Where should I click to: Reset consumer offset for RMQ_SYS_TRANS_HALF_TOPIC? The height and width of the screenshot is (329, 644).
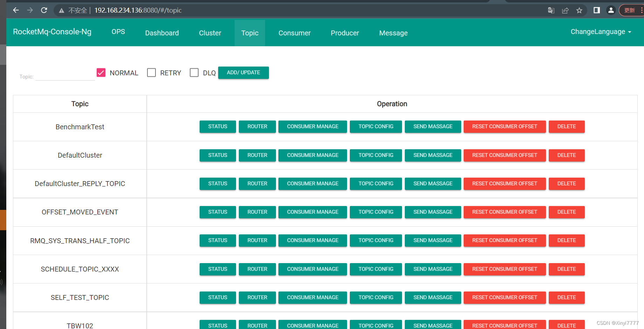tap(505, 240)
